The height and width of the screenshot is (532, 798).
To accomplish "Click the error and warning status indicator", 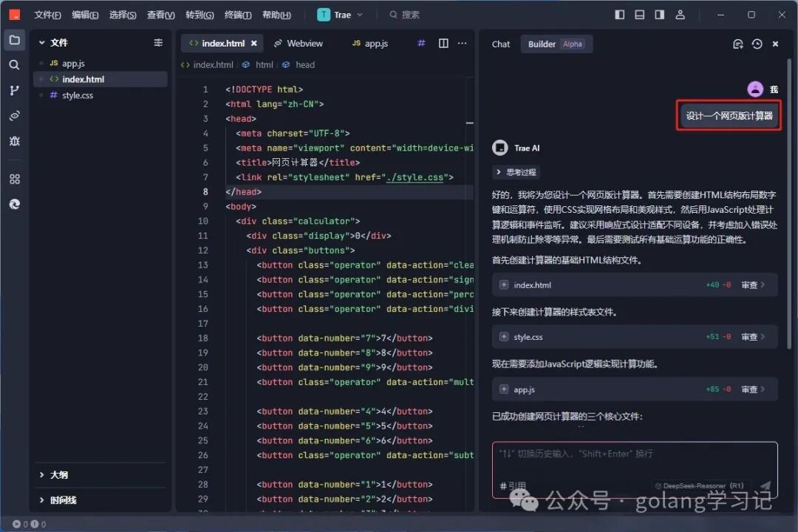I will 29,524.
